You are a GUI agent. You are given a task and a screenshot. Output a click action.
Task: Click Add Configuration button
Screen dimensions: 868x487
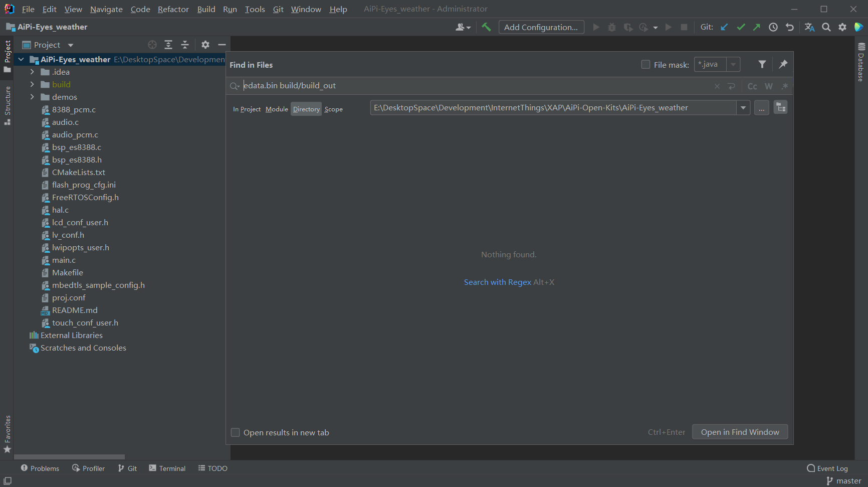(x=541, y=27)
